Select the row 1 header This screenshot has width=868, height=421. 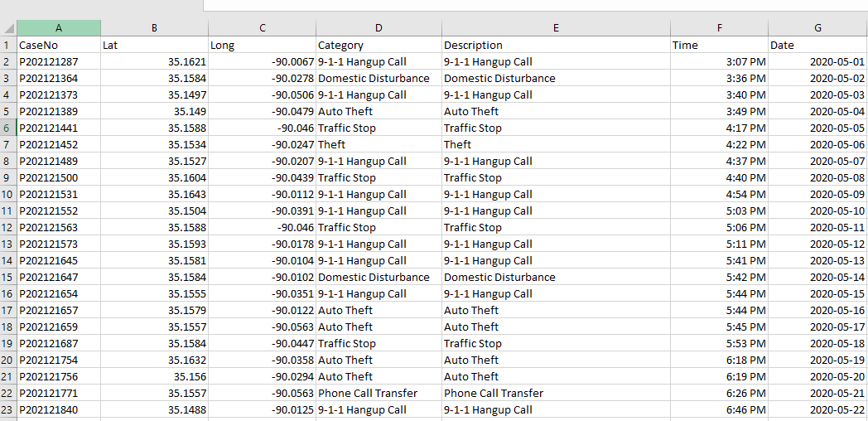(7, 46)
